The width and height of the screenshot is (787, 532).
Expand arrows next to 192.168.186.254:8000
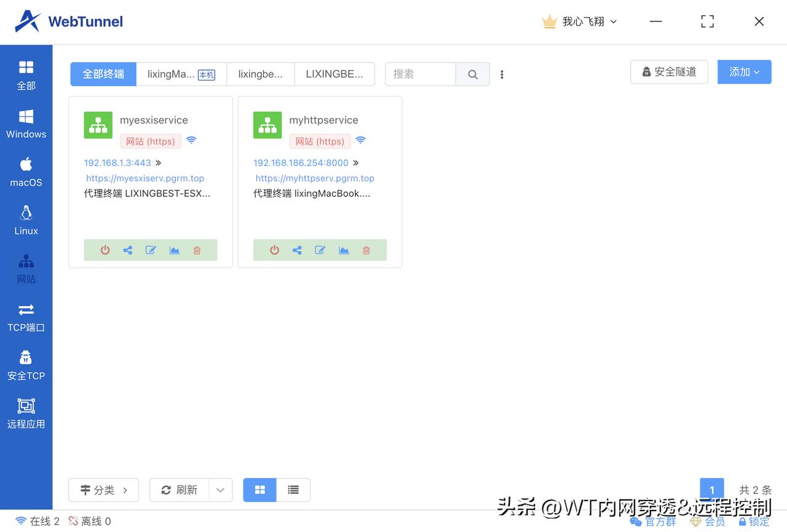click(x=356, y=163)
